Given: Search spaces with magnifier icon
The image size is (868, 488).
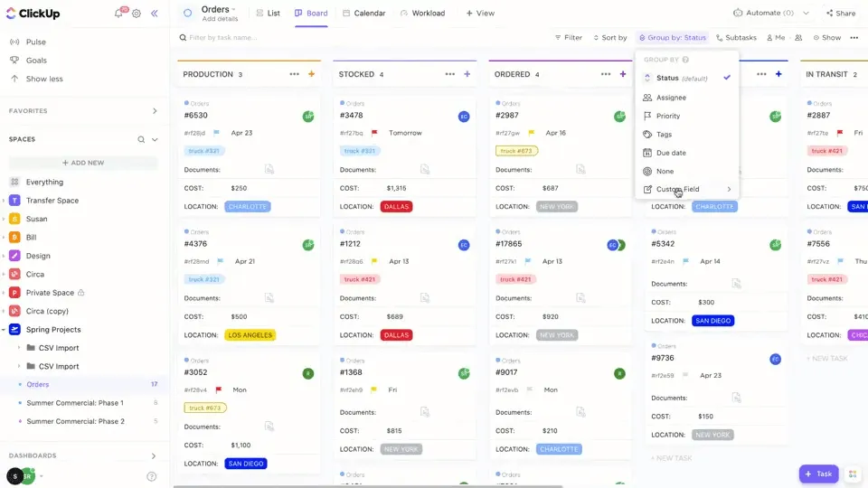Looking at the screenshot, I should (141, 139).
